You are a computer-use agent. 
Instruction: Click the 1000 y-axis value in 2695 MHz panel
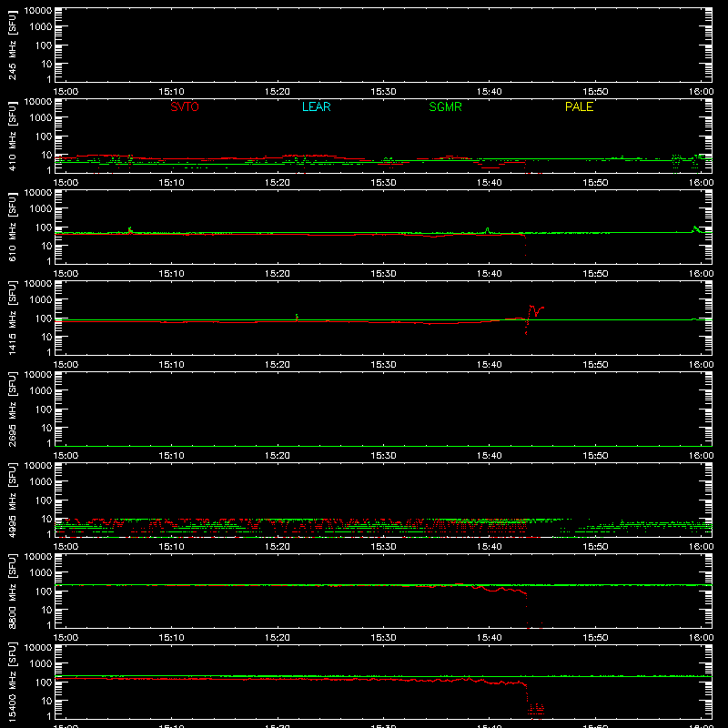(x=41, y=391)
